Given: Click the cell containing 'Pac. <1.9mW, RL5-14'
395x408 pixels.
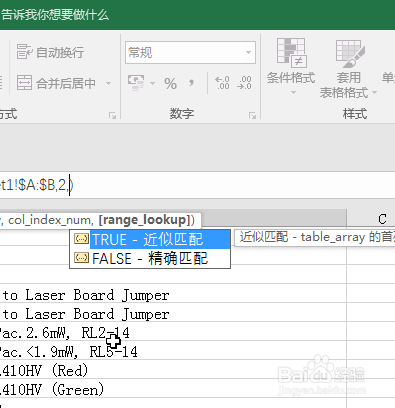Looking at the screenshot, I should coord(173,351).
